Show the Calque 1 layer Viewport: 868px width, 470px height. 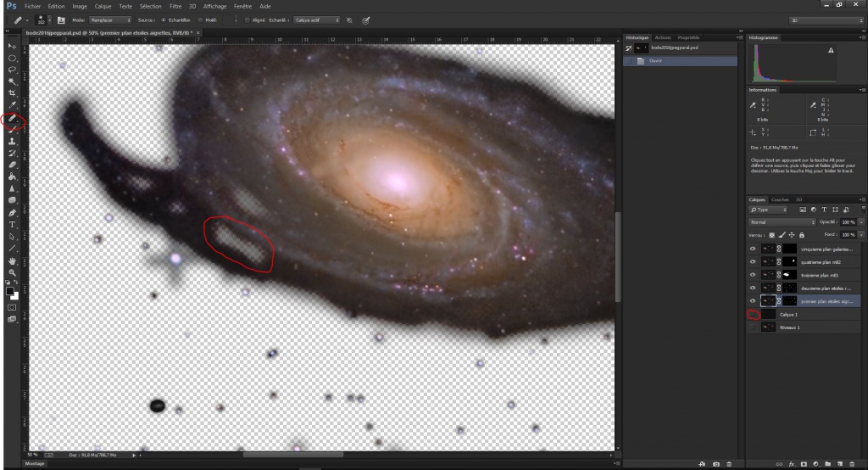[753, 314]
